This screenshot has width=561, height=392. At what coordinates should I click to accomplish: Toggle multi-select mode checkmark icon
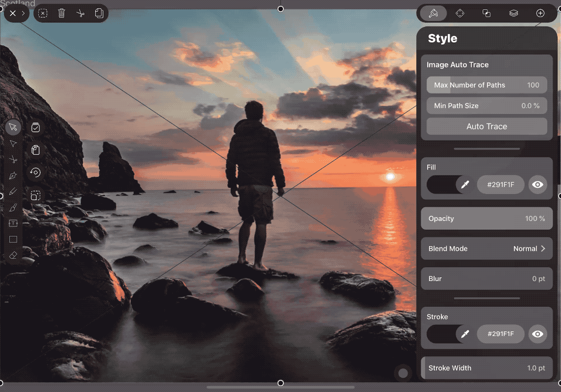click(35, 127)
